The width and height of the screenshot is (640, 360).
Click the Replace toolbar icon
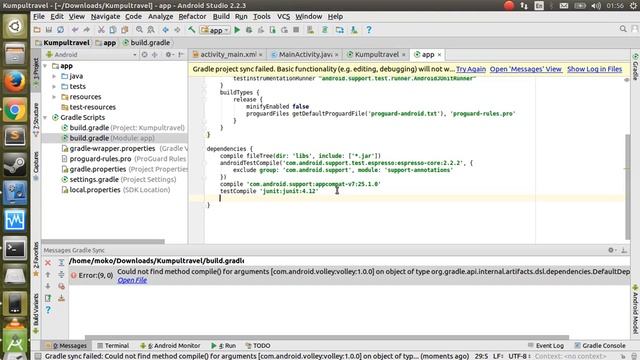click(151, 30)
